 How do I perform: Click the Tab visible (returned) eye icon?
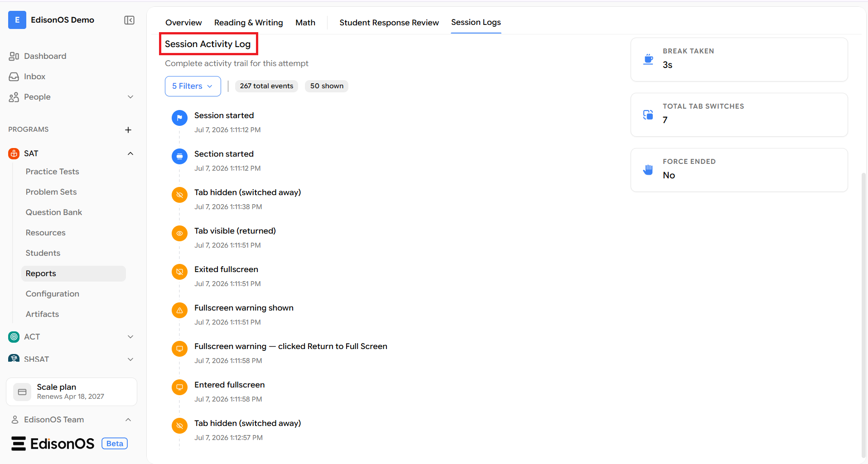(179, 233)
